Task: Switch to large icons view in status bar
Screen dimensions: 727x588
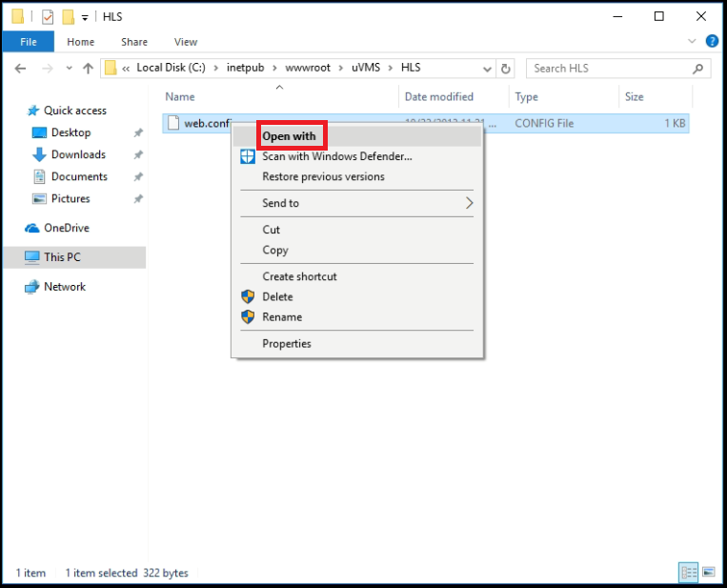Action: coord(708,572)
